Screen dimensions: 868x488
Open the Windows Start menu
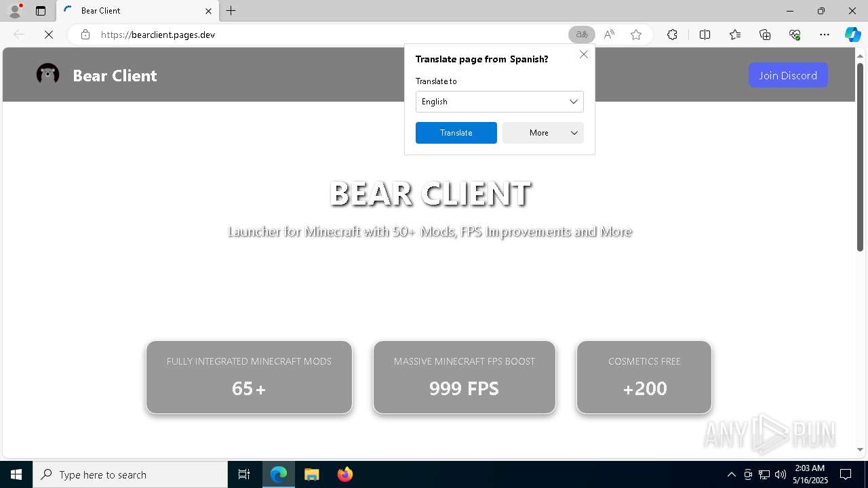point(16,474)
